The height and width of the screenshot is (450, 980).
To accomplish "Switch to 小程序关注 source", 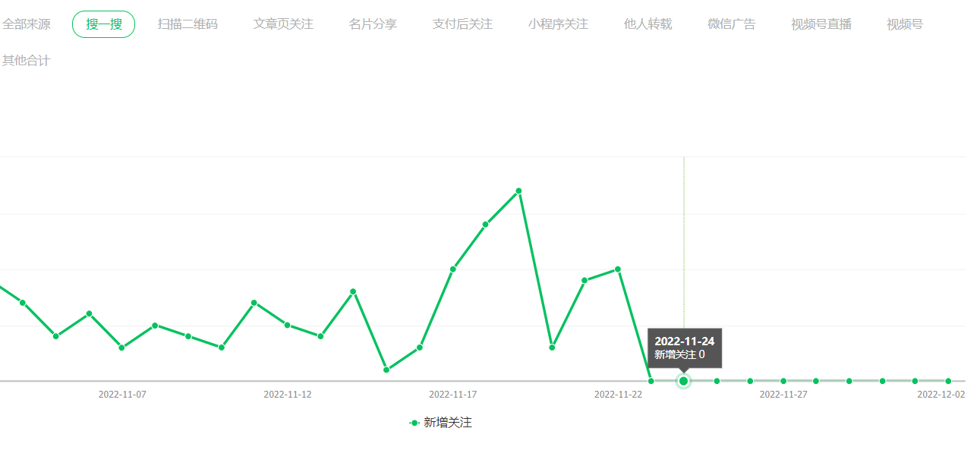I will (x=558, y=24).
